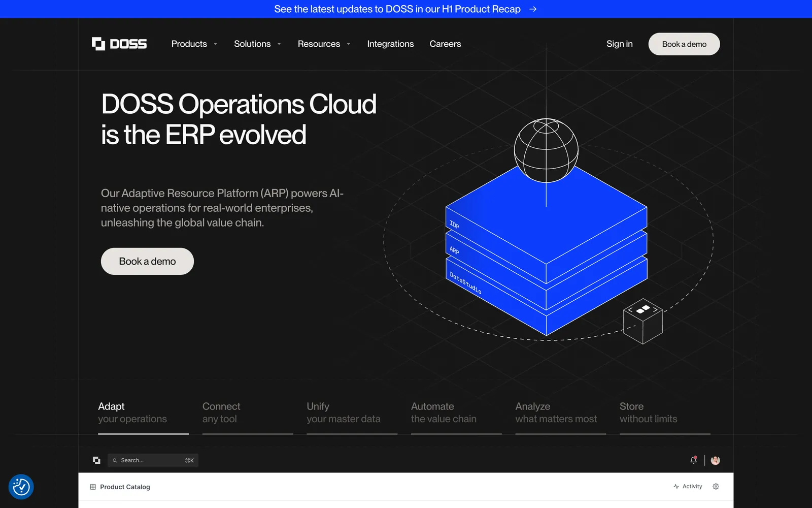Click the Product Catalog title
The image size is (812, 508).
pos(125,487)
